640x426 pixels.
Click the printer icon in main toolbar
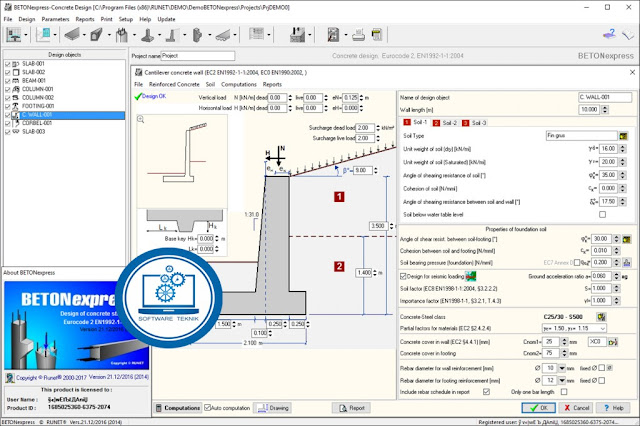(358, 35)
